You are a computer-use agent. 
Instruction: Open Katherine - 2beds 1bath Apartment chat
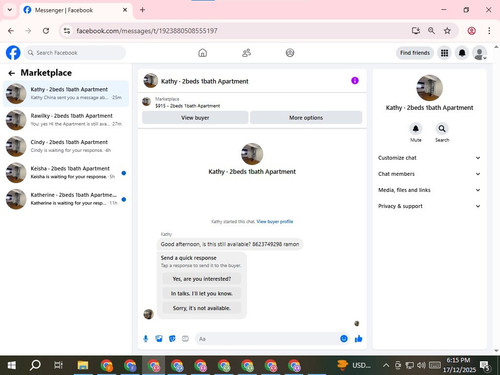(x=66, y=199)
